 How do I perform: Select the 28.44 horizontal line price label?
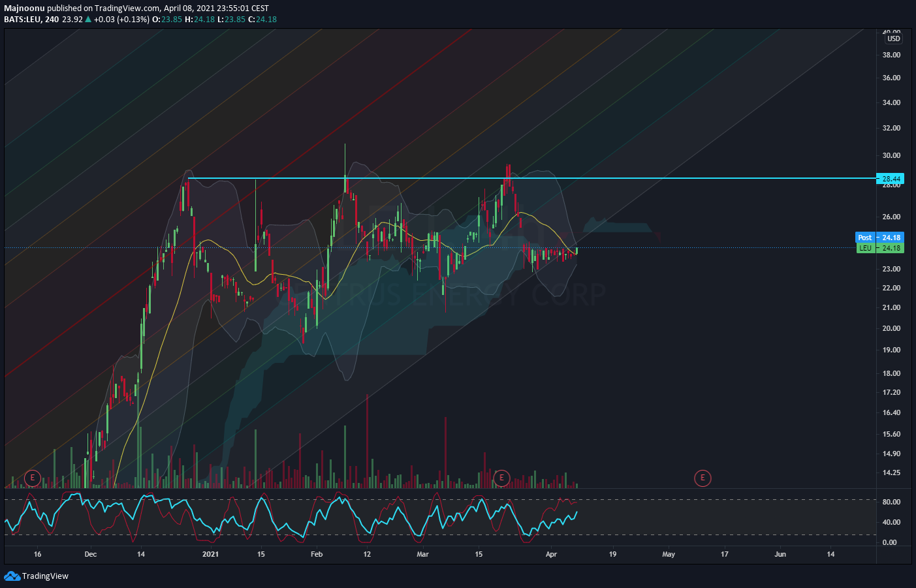pyautogui.click(x=891, y=179)
